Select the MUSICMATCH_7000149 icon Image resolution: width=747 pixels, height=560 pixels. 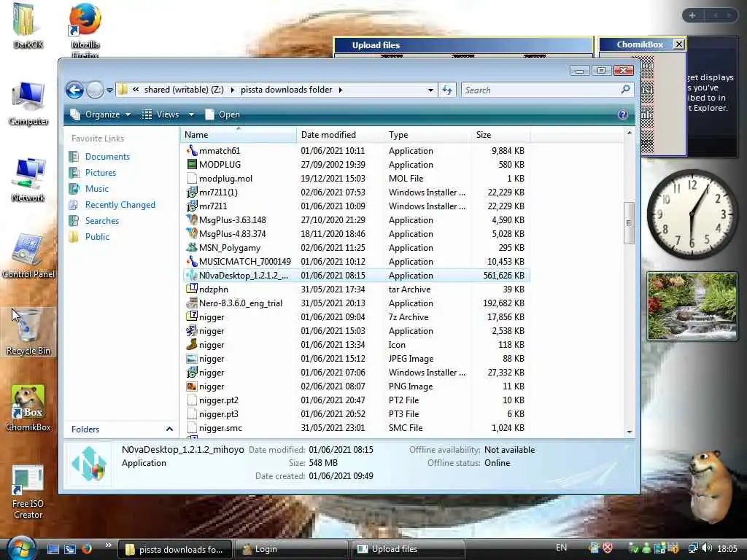click(x=192, y=262)
